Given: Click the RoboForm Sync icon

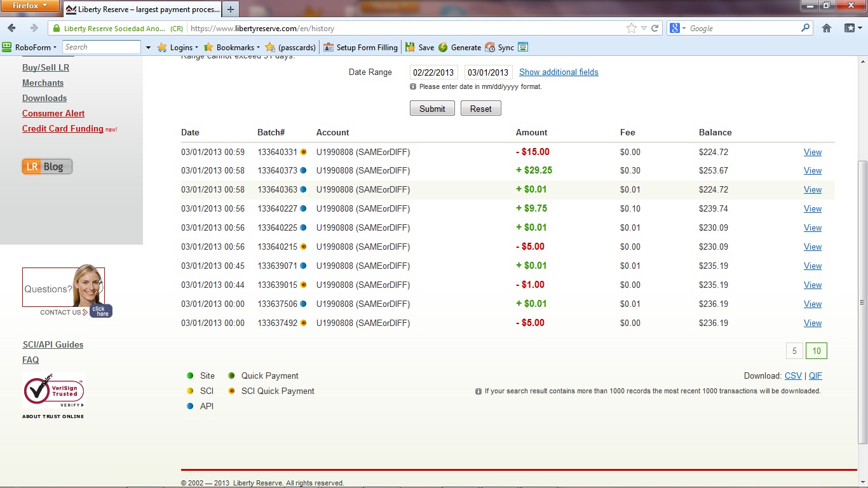Looking at the screenshot, I should point(499,47).
